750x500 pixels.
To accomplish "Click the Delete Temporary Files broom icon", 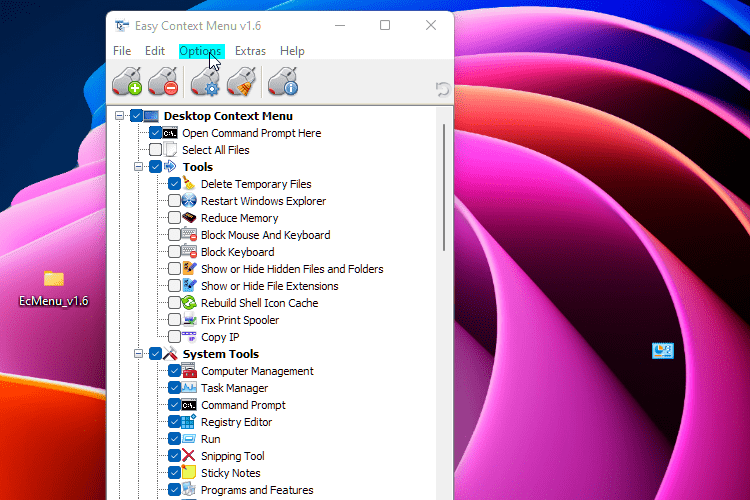I will [x=189, y=184].
